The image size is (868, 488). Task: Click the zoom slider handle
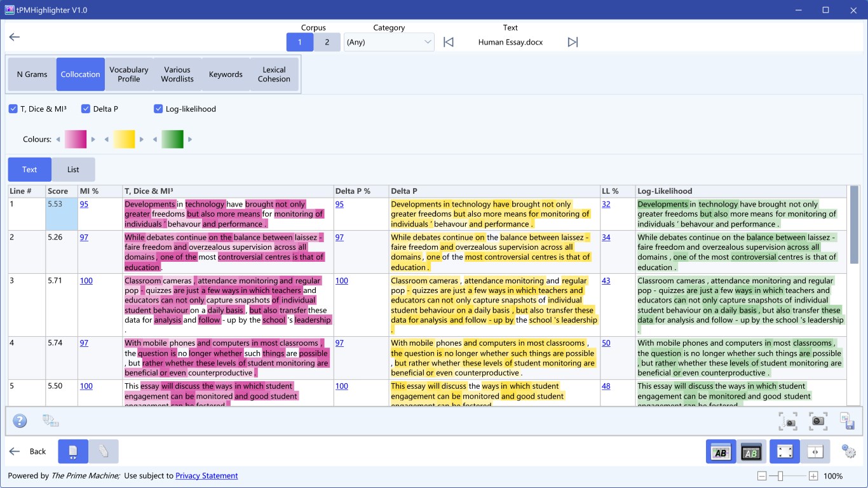click(x=780, y=476)
